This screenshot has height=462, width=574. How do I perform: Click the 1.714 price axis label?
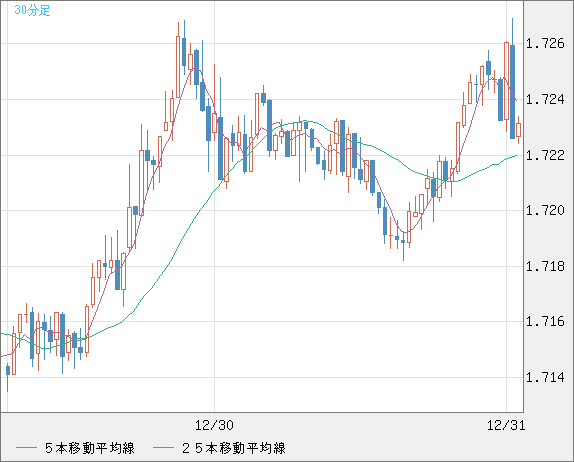[x=545, y=377]
